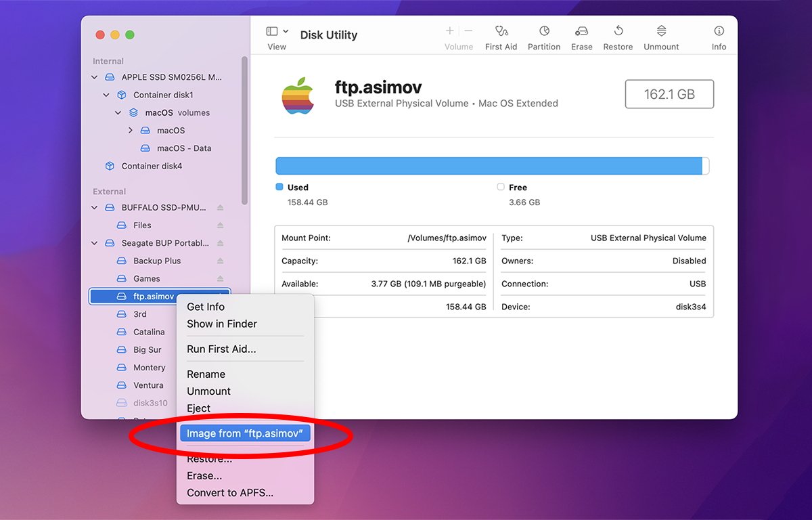Eject the Games volume

coord(220,278)
